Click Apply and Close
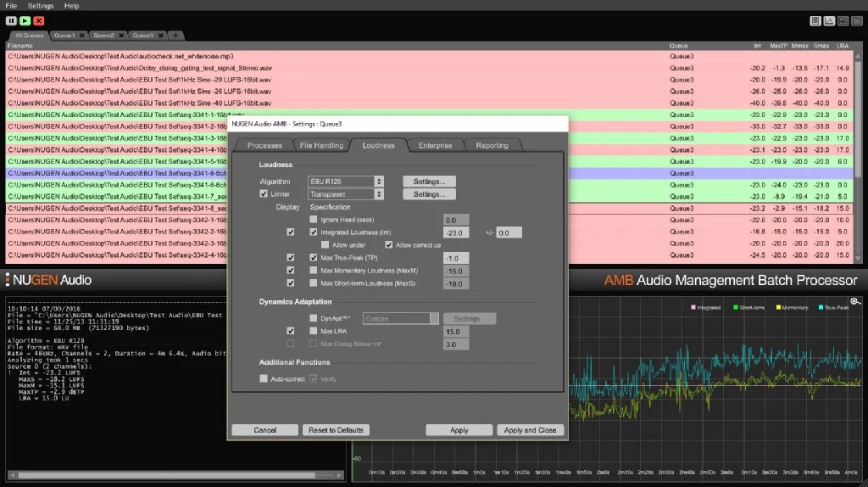 pyautogui.click(x=530, y=430)
